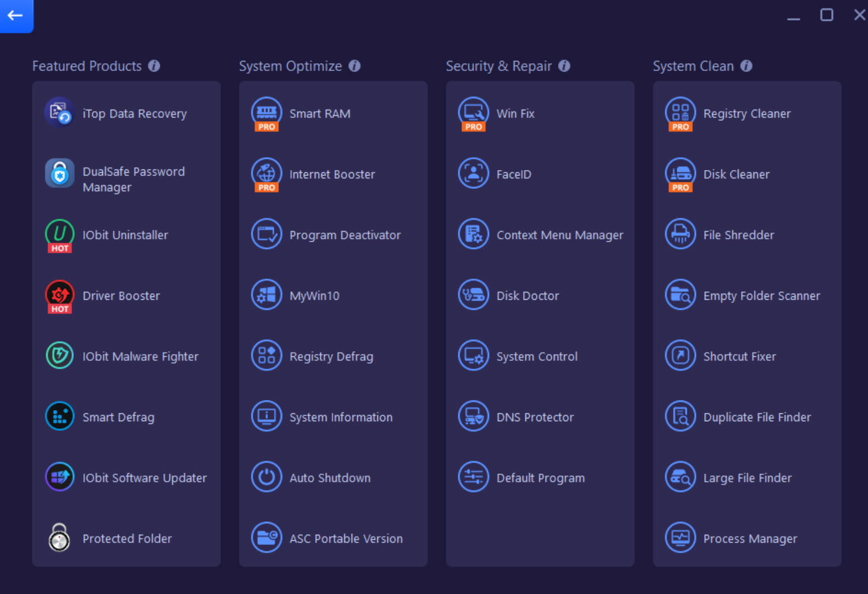
Task: Show info for System Optimize heading
Action: [354, 66]
